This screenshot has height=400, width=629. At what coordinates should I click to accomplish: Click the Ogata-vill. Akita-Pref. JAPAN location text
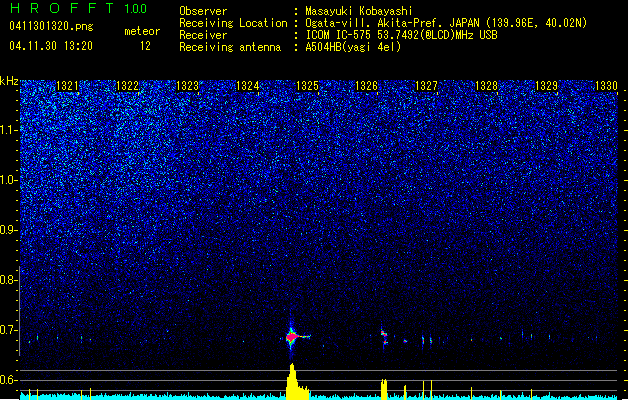pyautogui.click(x=446, y=23)
